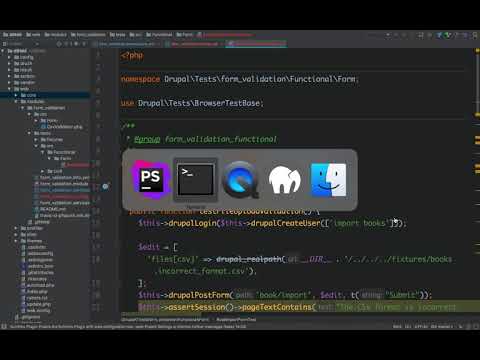
Task: Expand the config folder arrow
Action: point(9,57)
